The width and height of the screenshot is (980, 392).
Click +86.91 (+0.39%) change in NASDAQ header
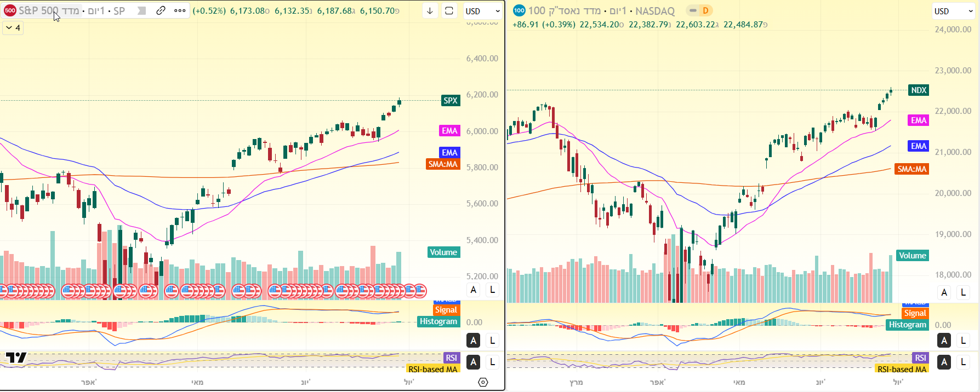tap(544, 25)
